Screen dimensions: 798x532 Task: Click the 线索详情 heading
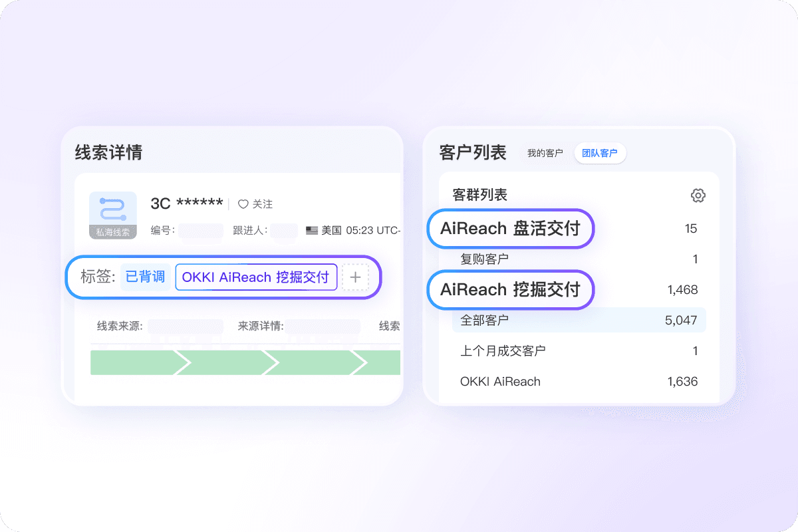pyautogui.click(x=108, y=152)
